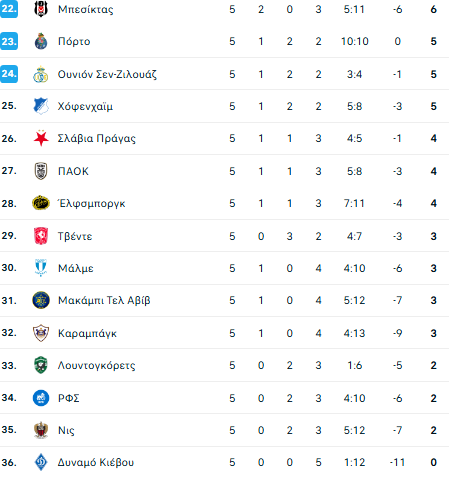Screen dimensions: 449x477
Task: Click the Maccabi Tel Aviv crest icon
Action: [41, 300]
